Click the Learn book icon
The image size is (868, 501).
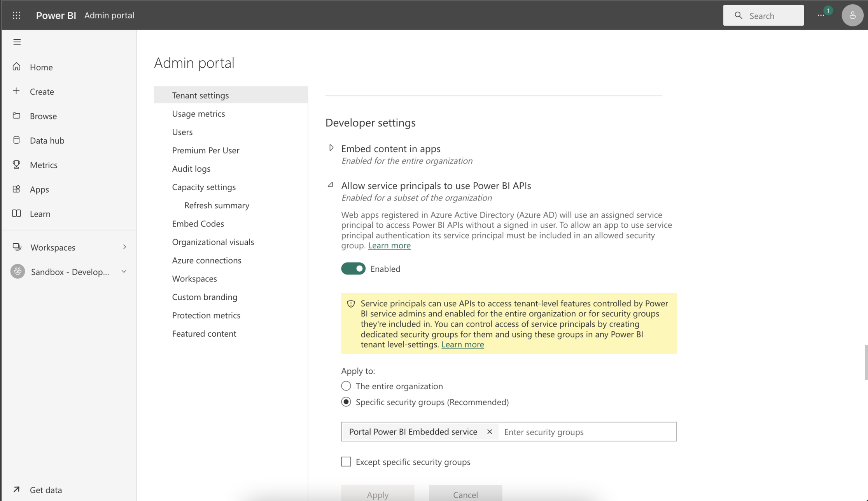click(x=16, y=213)
